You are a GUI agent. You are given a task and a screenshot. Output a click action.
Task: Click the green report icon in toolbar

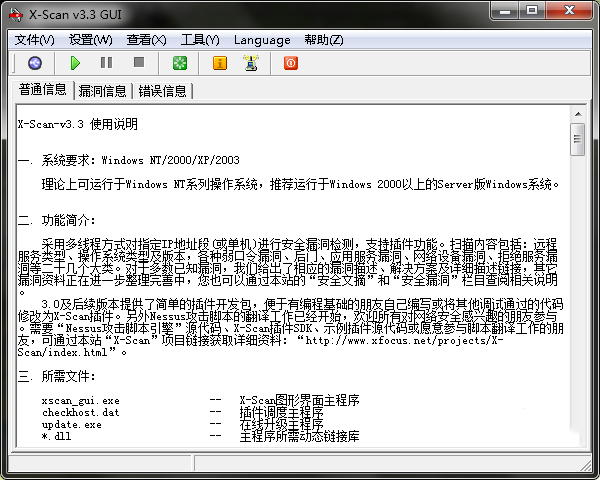pos(179,63)
